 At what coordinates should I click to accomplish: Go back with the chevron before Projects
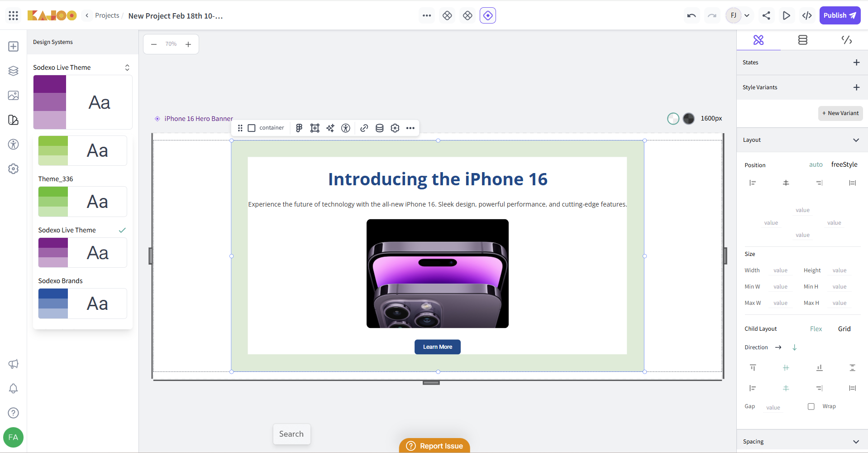point(87,15)
